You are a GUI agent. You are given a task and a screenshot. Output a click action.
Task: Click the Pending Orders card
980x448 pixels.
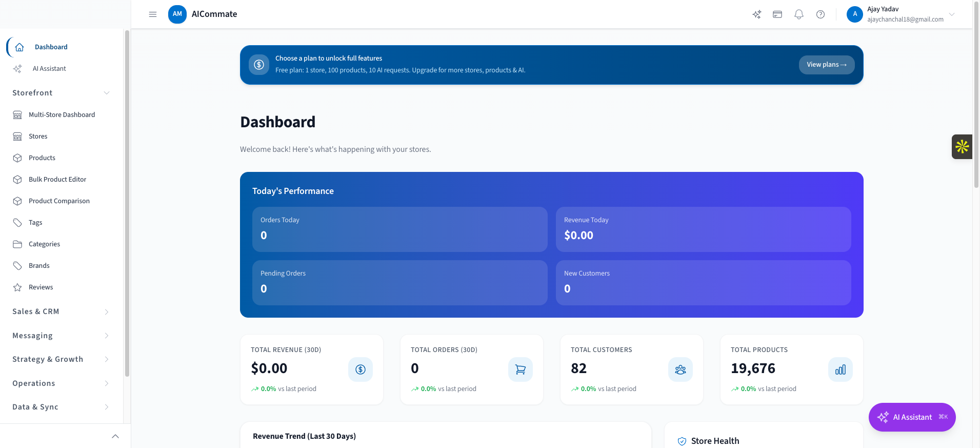(x=400, y=283)
